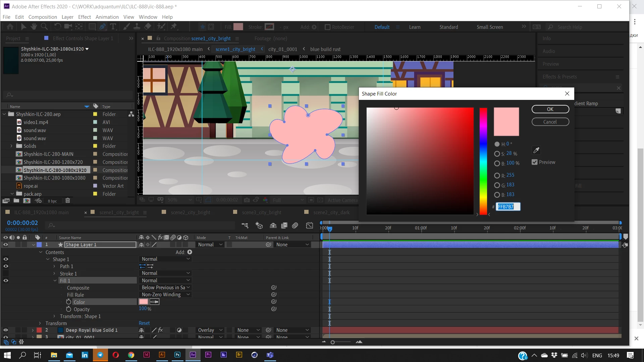Click the eyedropper in Shape Fill Color
This screenshot has width=644, height=362.
coord(536,150)
